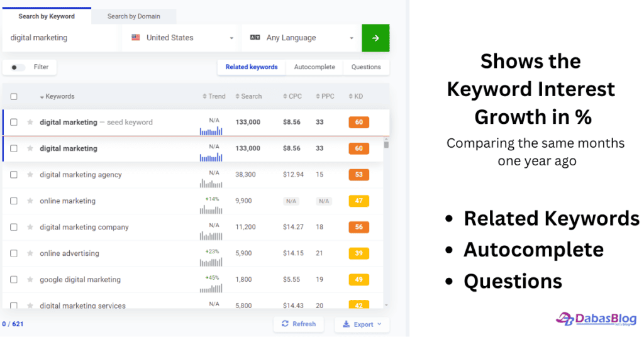This screenshot has height=337, width=644.
Task: Click the DabasBlog logo
Action: (596, 319)
